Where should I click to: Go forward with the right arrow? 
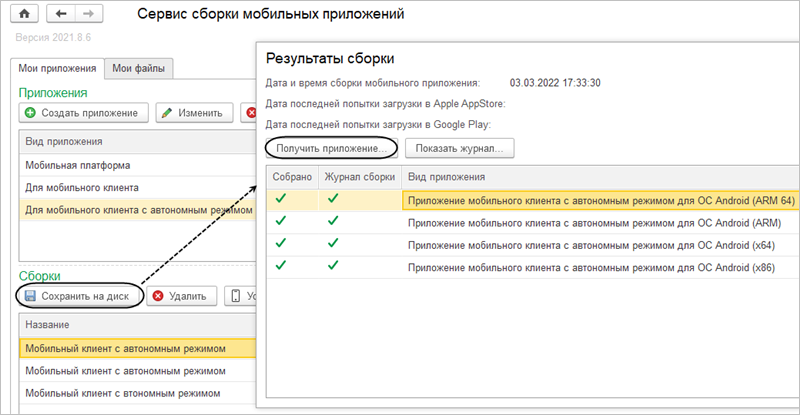pyautogui.click(x=87, y=15)
